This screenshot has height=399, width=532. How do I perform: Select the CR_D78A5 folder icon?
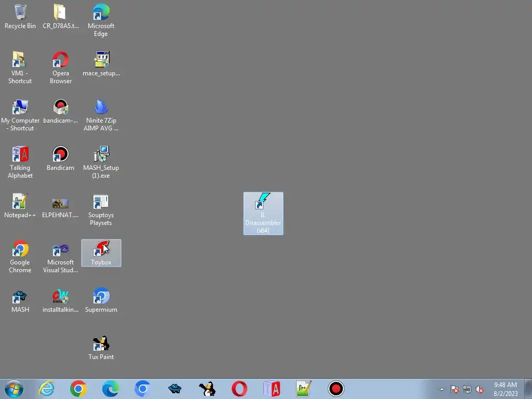point(60,16)
